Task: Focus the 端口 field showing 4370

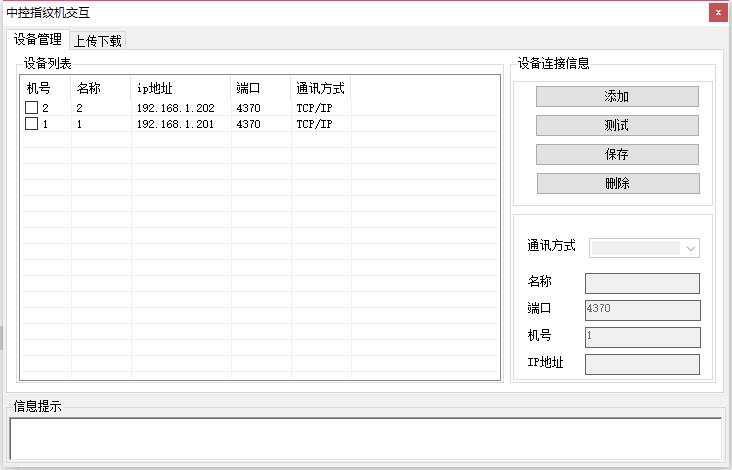Action: [642, 310]
